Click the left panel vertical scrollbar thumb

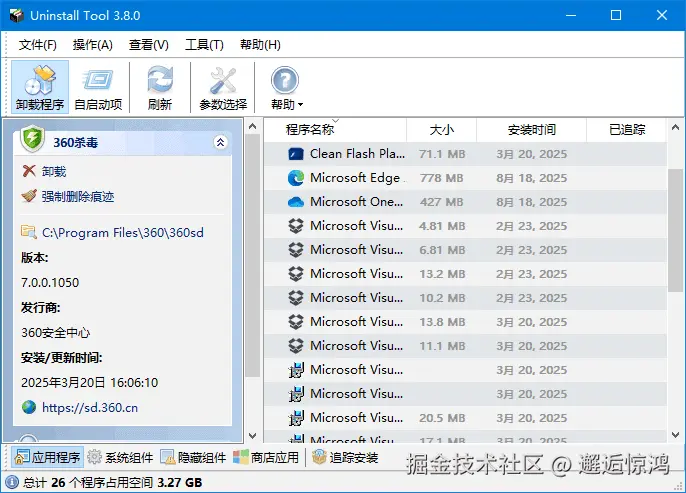pos(252,255)
